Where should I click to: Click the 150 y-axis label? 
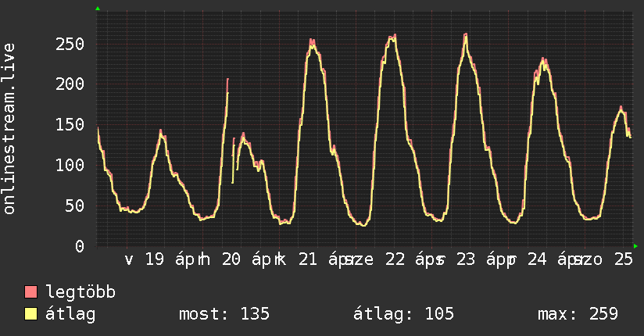pos(70,125)
